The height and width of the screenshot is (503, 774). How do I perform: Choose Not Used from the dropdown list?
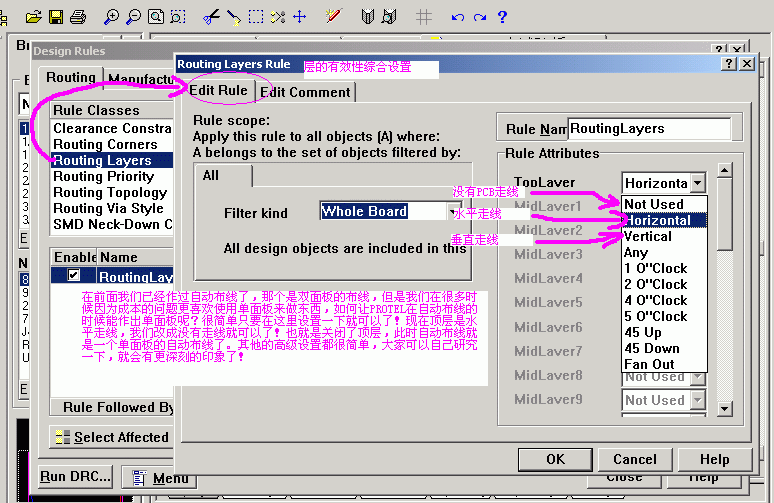pos(654,204)
